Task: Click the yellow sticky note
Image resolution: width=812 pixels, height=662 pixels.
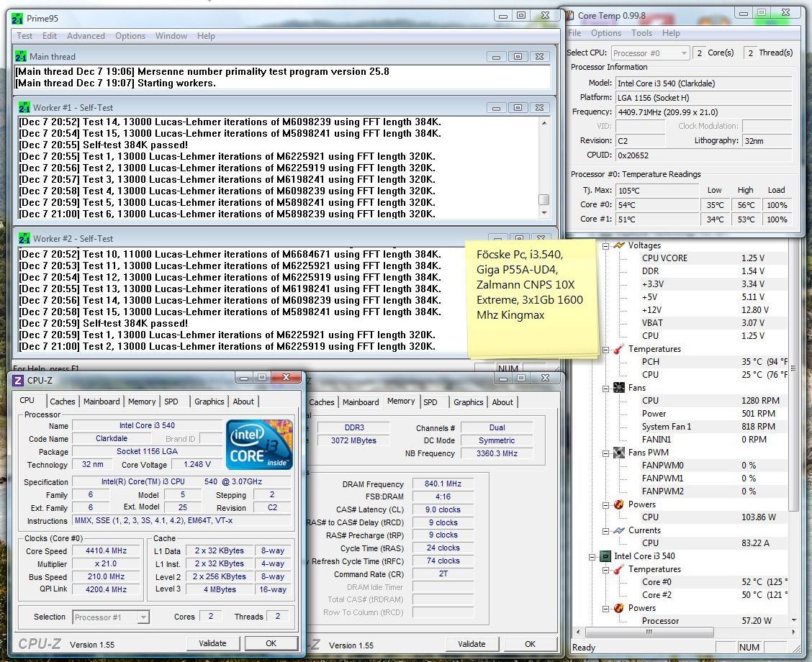Action: click(x=533, y=299)
